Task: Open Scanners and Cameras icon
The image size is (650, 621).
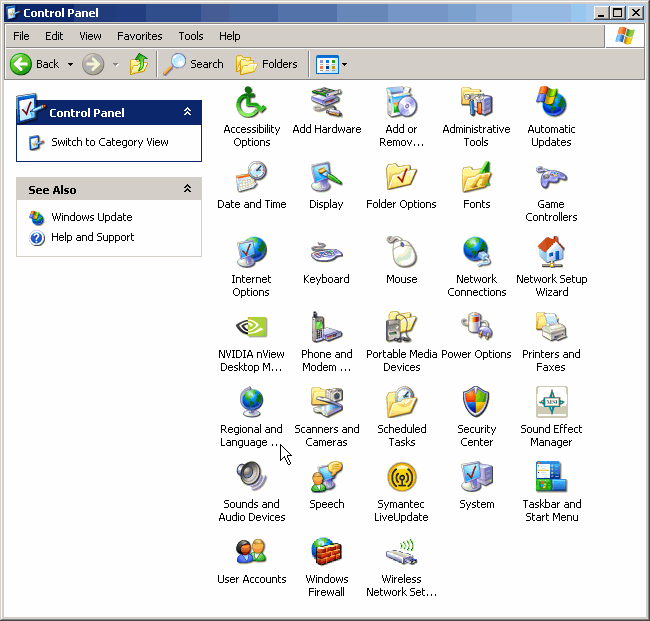Action: click(x=327, y=402)
